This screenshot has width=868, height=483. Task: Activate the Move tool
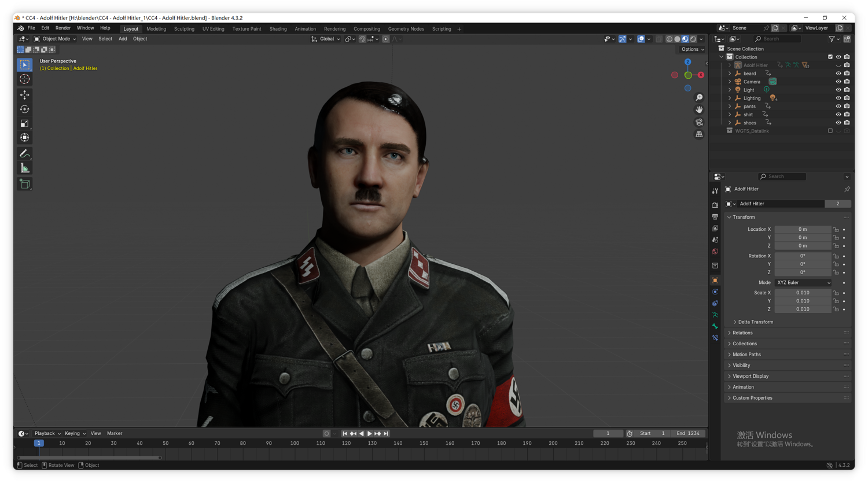[x=24, y=95]
